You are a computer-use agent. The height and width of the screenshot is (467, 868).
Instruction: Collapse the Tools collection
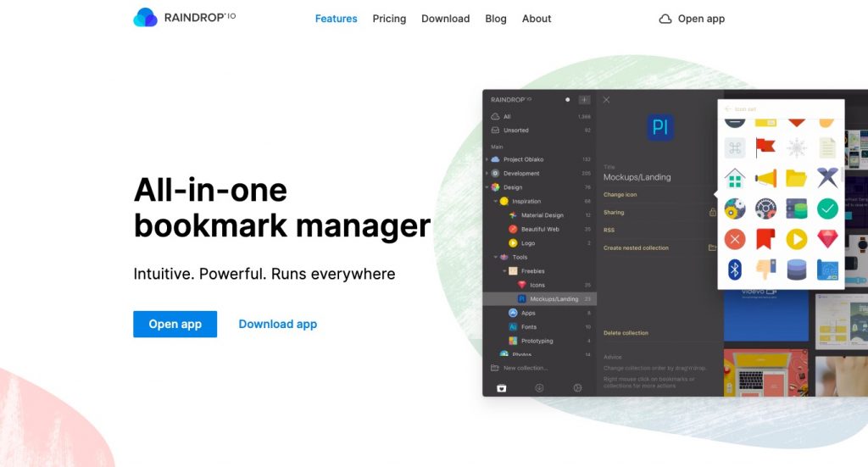495,258
